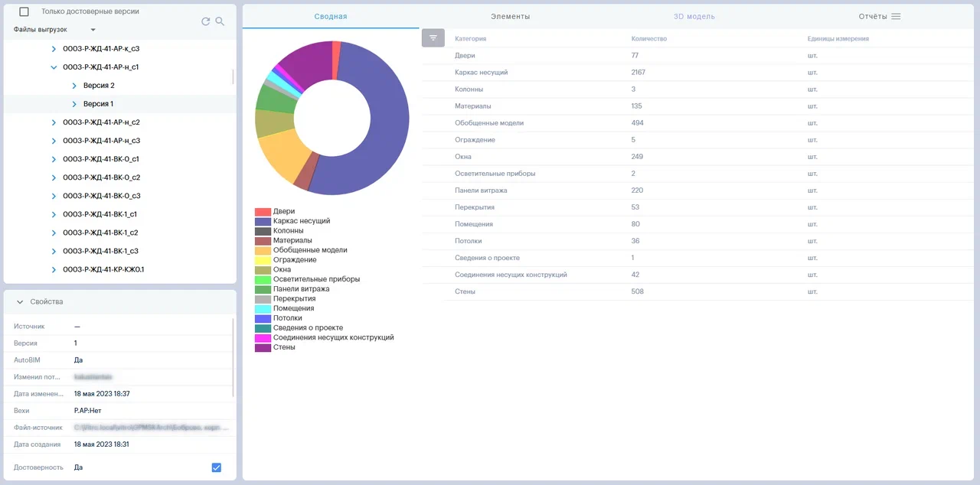
Task: Click the refresh icon in file panel
Action: [x=205, y=21]
